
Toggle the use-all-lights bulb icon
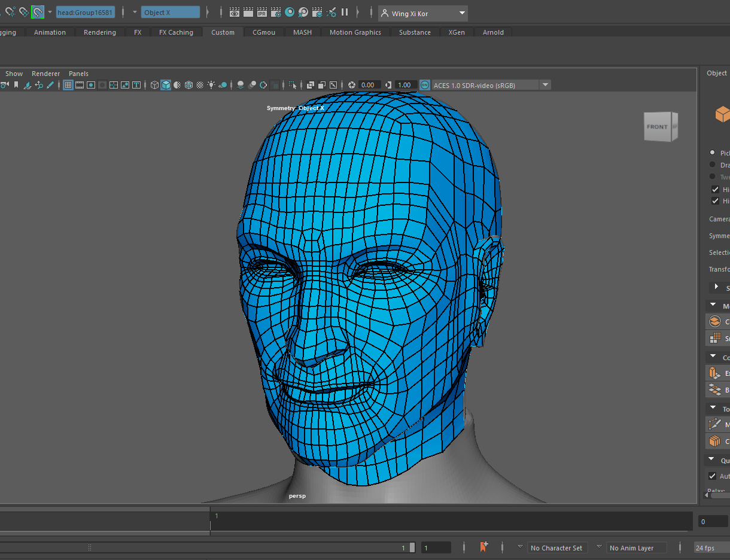coord(211,85)
